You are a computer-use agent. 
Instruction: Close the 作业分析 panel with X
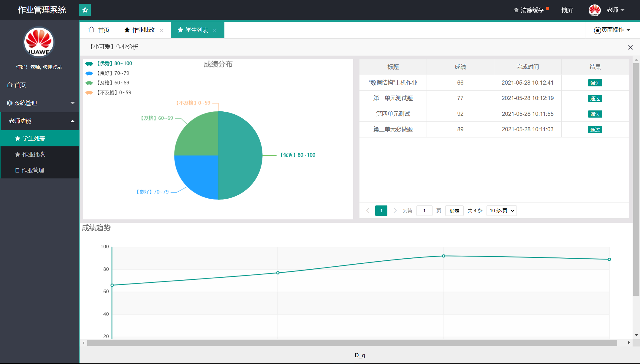click(x=631, y=48)
